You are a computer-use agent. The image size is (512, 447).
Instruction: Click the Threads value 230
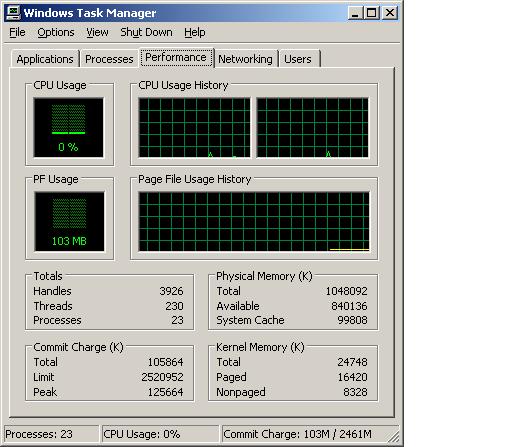(174, 306)
